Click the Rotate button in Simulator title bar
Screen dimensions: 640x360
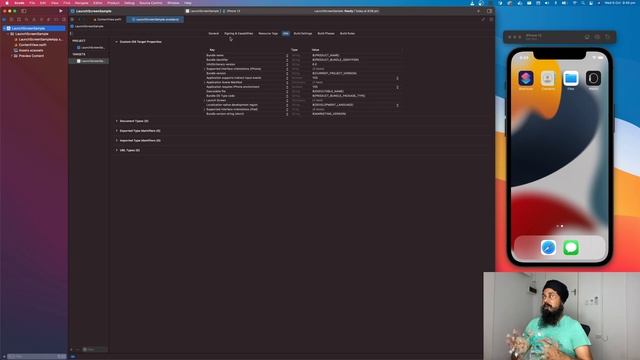pos(607,37)
